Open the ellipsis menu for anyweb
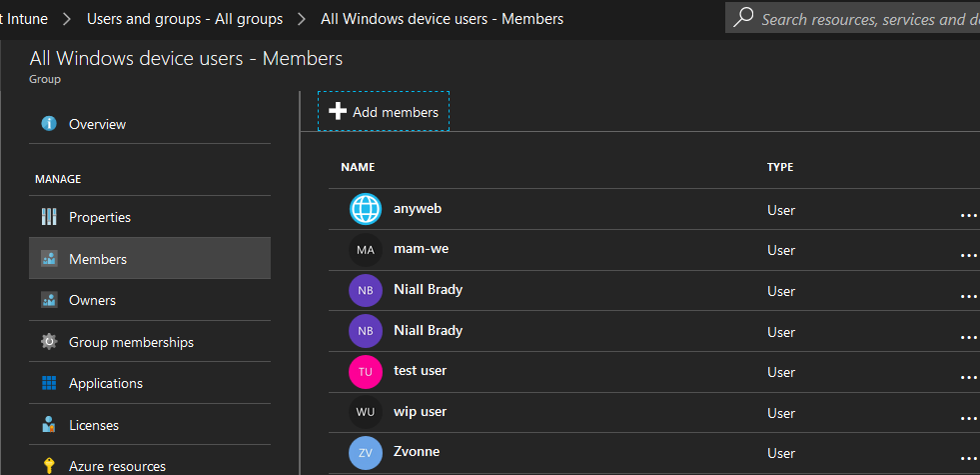 click(x=968, y=215)
